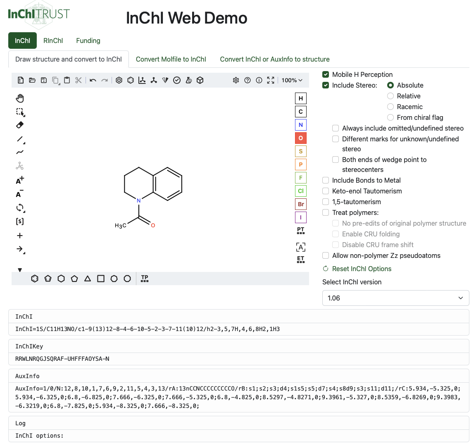Enable Keto-enol Tautomerism
476x448 pixels.
pos(326,191)
